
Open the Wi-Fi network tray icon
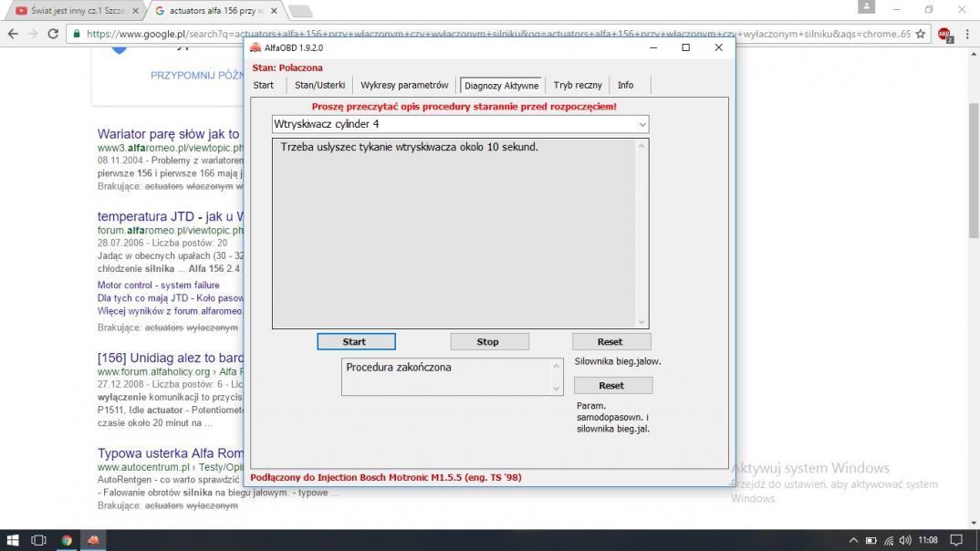[x=888, y=540]
